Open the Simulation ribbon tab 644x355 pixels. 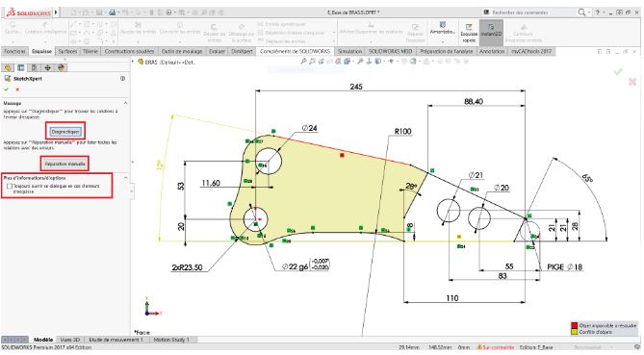pos(349,51)
